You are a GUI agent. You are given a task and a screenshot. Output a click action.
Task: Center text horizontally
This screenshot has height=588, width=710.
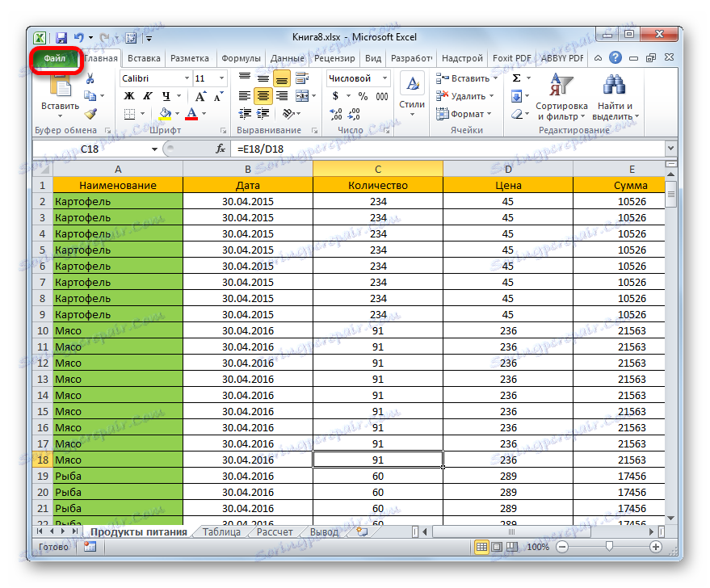(x=263, y=96)
